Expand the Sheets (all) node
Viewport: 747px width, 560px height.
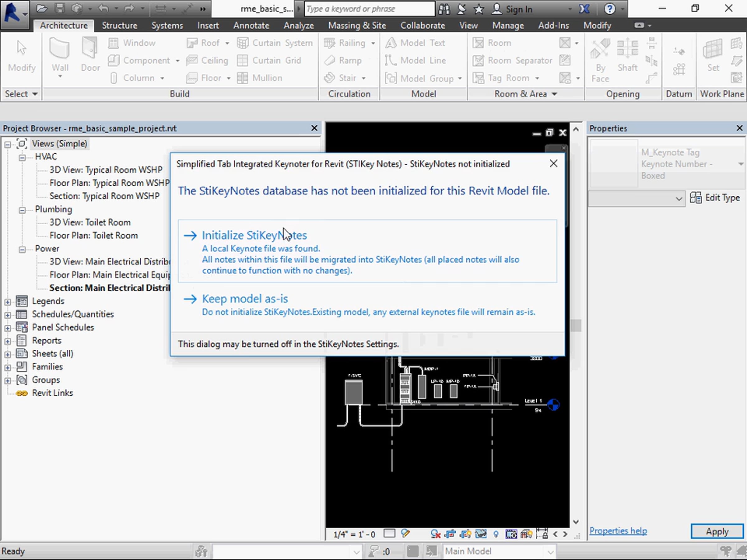point(7,354)
